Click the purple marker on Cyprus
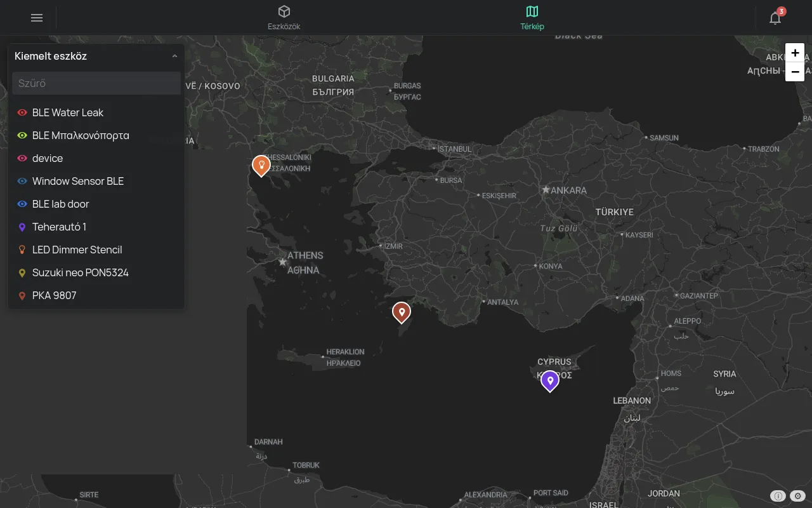Viewport: 812px width, 508px height. pyautogui.click(x=550, y=380)
